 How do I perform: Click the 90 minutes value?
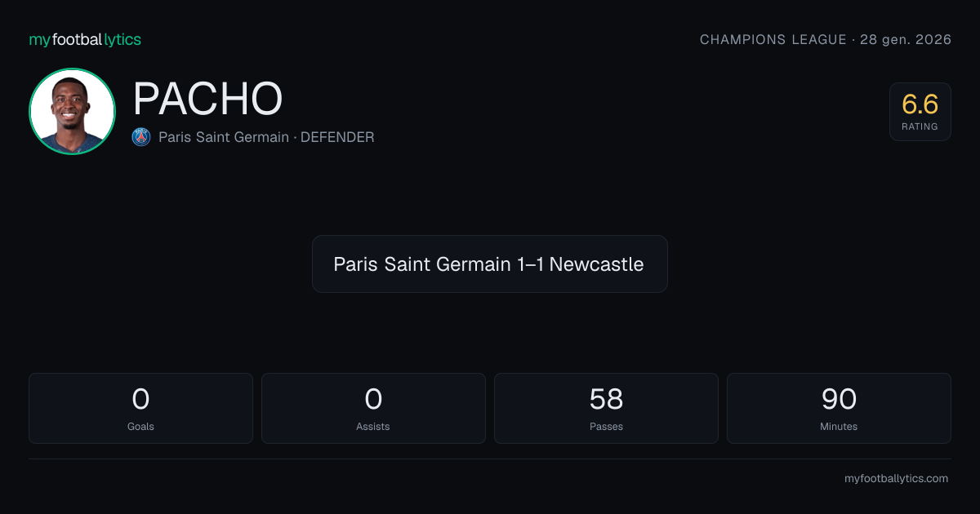[x=839, y=399]
